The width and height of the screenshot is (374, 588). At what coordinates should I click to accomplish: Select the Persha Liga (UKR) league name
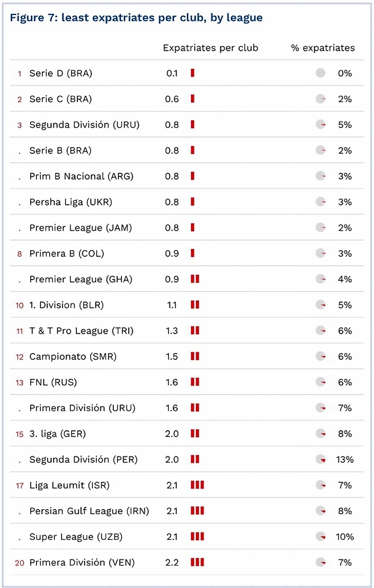[71, 202]
